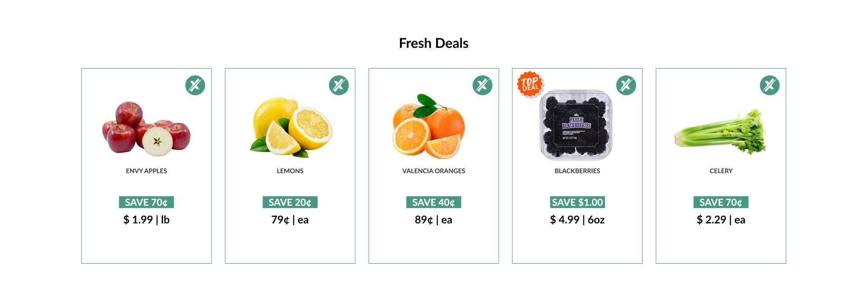
Task: Click the green utensils icon on Lemons card
Action: [x=339, y=85]
